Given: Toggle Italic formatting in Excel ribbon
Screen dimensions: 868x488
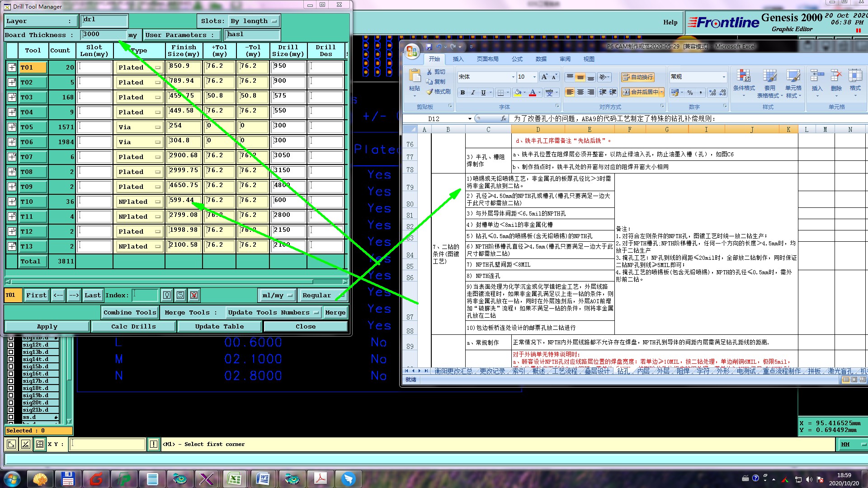Looking at the screenshot, I should click(x=473, y=93).
